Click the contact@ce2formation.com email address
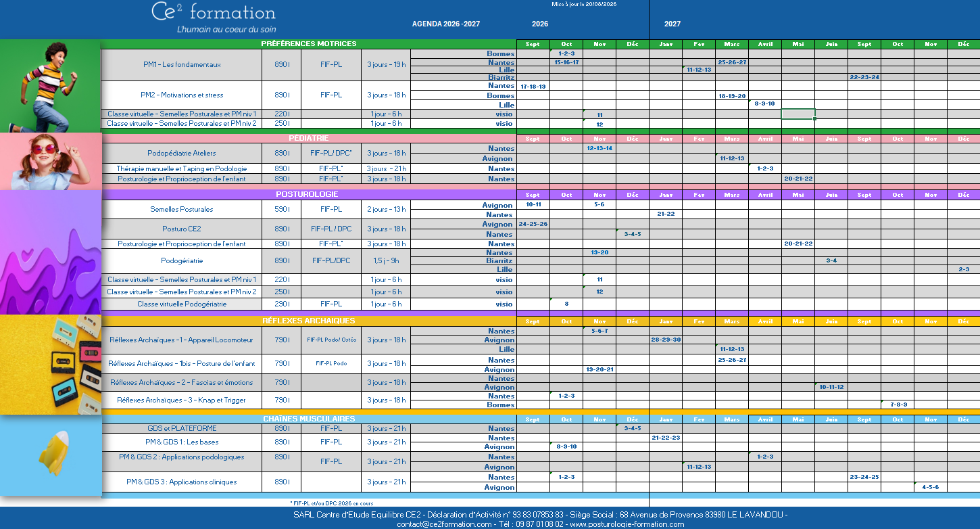 coord(444,524)
